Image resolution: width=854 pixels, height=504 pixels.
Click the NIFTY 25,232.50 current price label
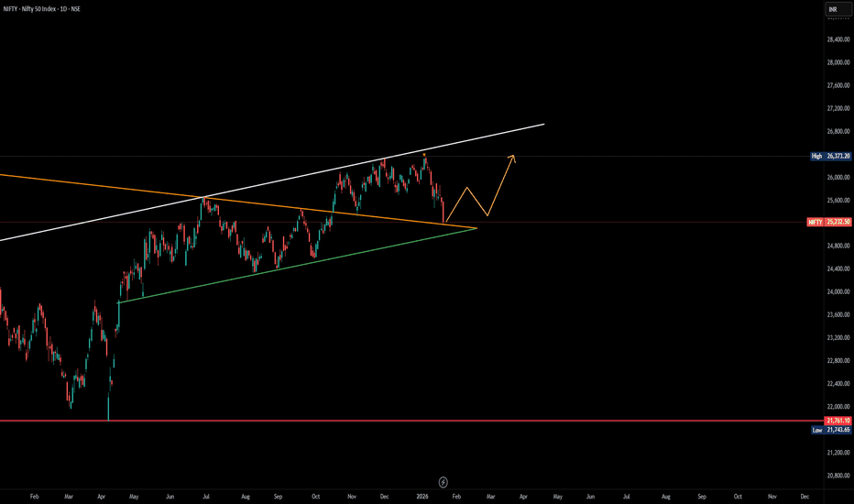pos(831,222)
